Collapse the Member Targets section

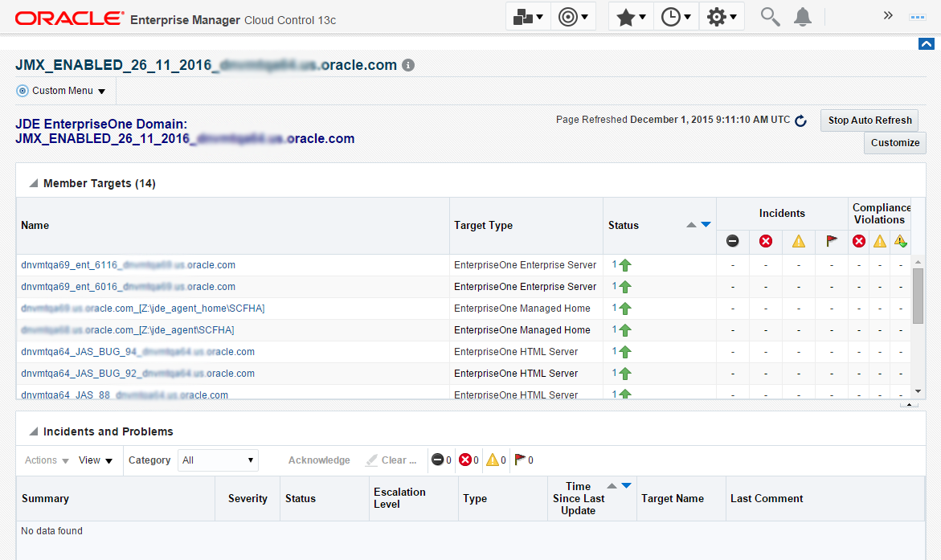[x=34, y=183]
